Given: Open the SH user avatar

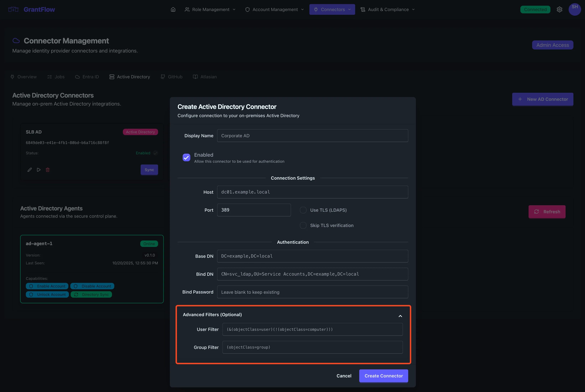Looking at the screenshot, I should pyautogui.click(x=575, y=9).
